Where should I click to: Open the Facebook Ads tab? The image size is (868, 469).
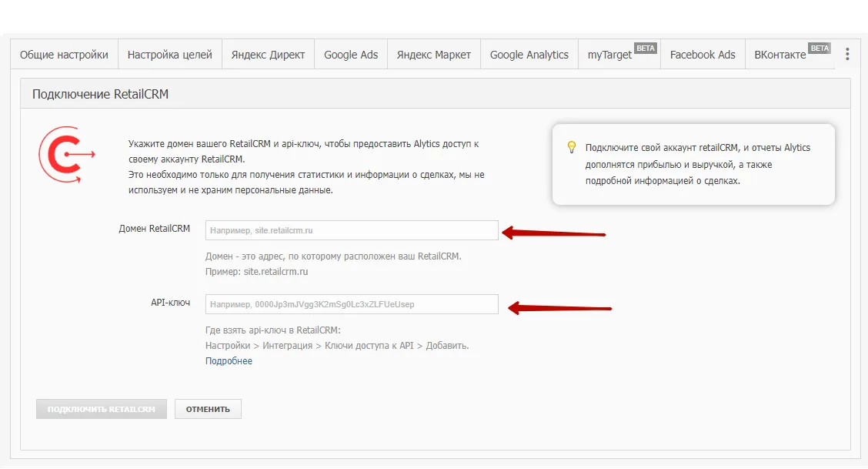point(703,54)
